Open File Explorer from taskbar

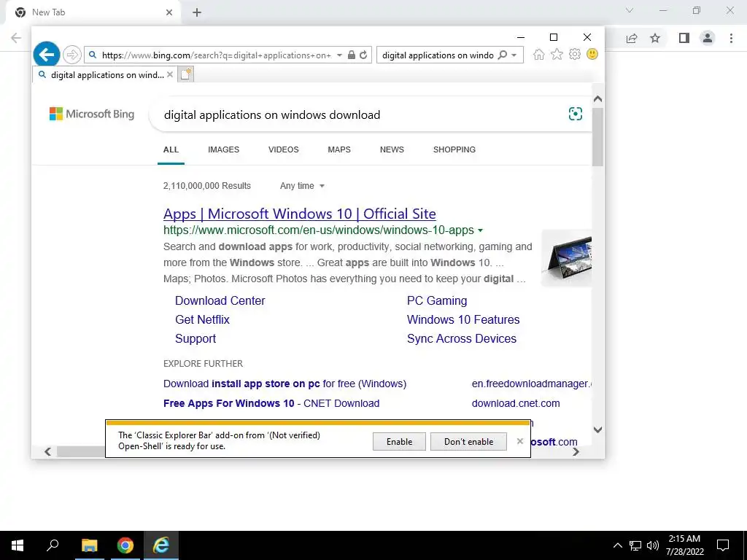click(89, 545)
